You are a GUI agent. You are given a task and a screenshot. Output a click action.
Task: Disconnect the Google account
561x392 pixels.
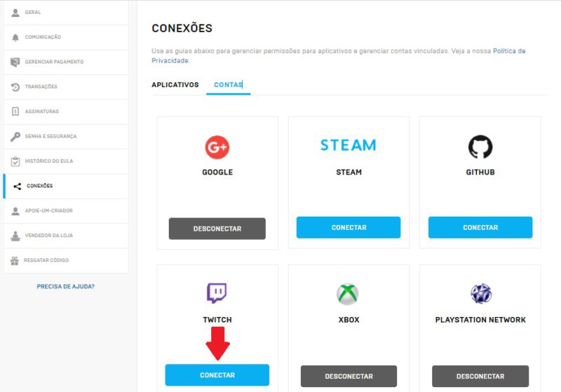217,229
